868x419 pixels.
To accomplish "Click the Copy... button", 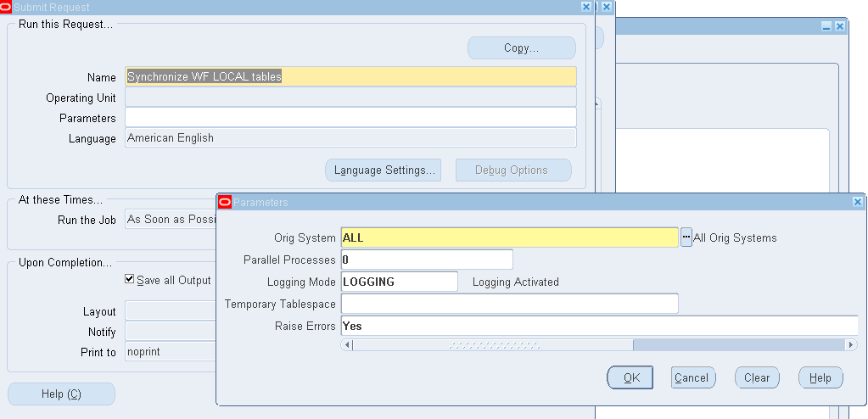I will tap(521, 48).
